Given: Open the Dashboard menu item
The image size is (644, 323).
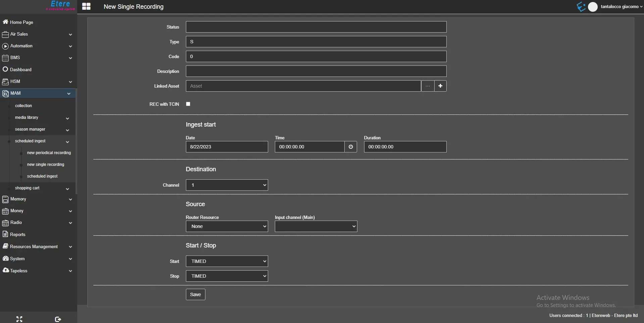Looking at the screenshot, I should (x=21, y=70).
